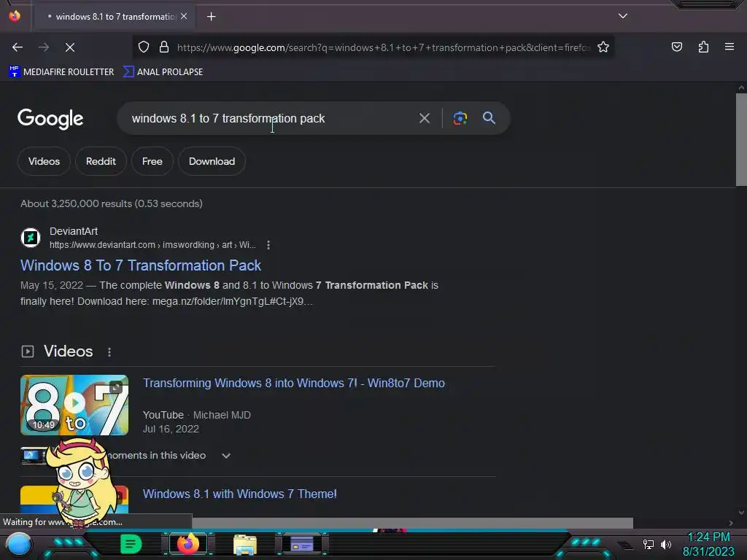The image size is (747, 560).
Task: Click the network tray icon
Action: coord(648,544)
